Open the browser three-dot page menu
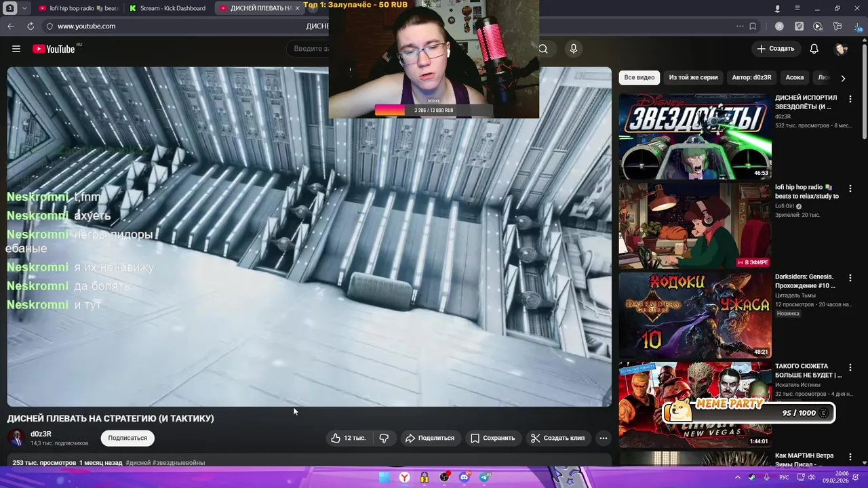Image resolution: width=868 pixels, height=488 pixels. pos(740,26)
